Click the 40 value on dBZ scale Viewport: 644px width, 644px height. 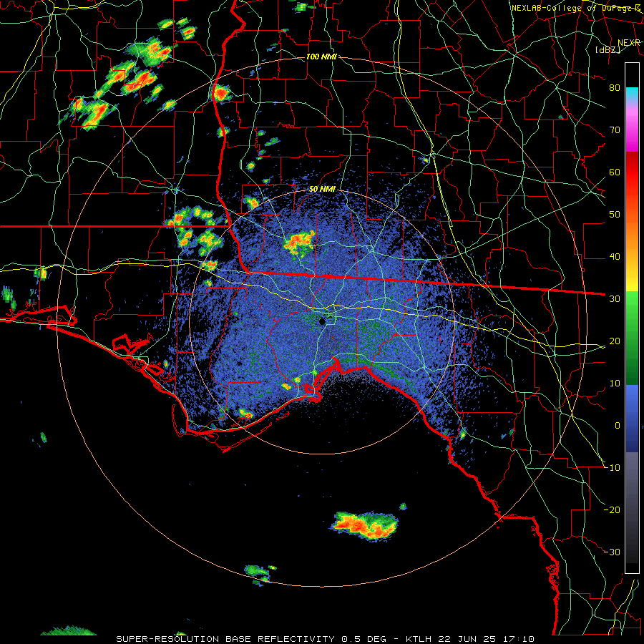click(x=615, y=257)
